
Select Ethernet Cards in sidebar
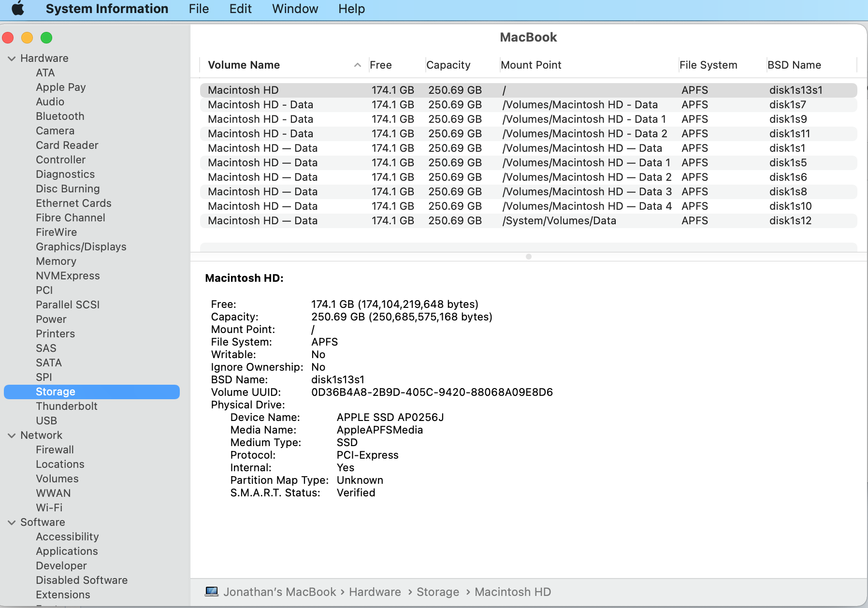point(73,203)
